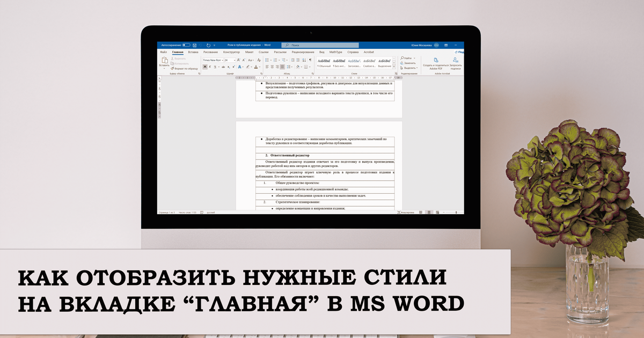Image resolution: width=644 pixels, height=338 pixels.
Task: Click the Фокусировка status bar button
Action: tap(406, 212)
